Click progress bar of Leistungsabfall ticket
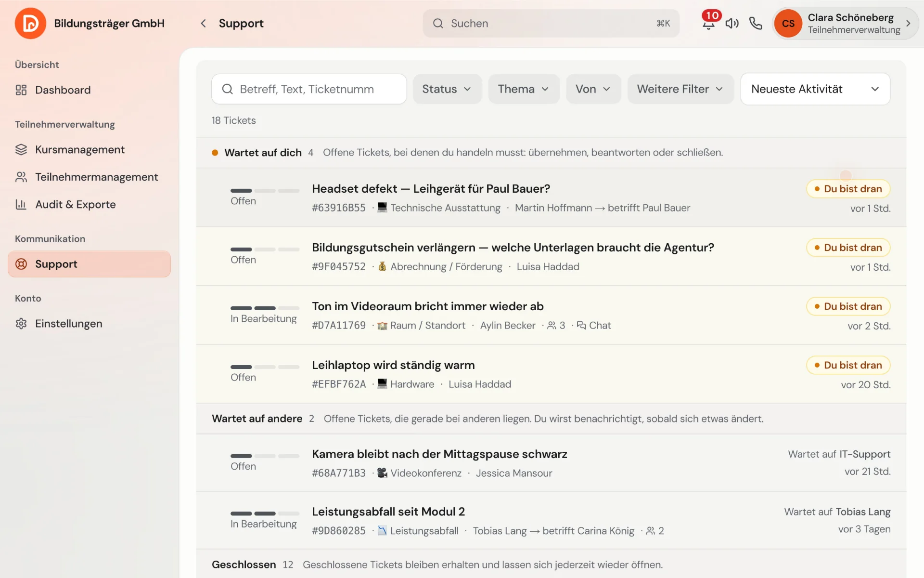This screenshot has width=924, height=578. point(265,513)
